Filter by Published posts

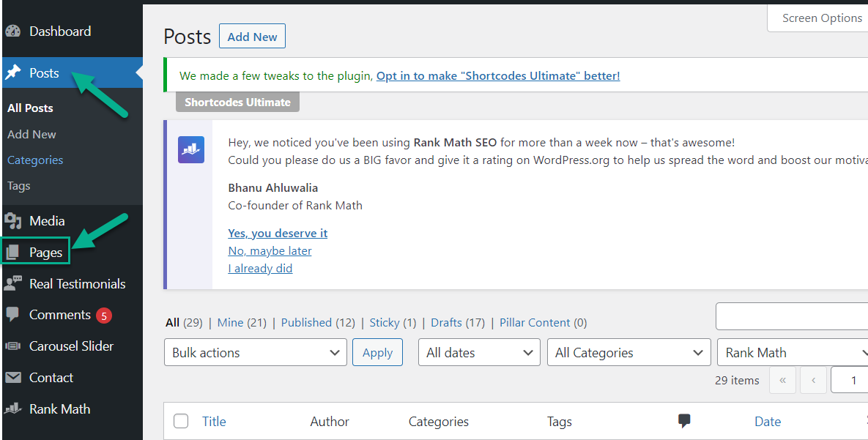coord(306,322)
